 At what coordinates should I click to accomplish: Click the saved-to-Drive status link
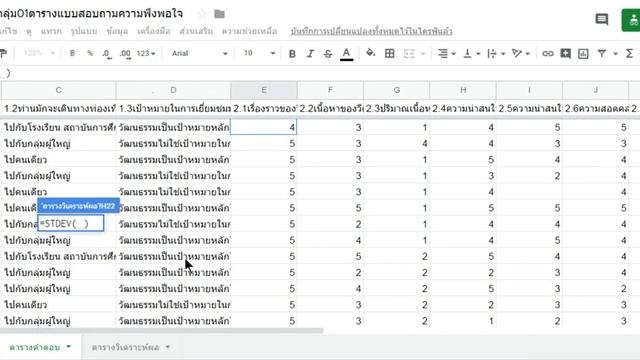pos(371,31)
